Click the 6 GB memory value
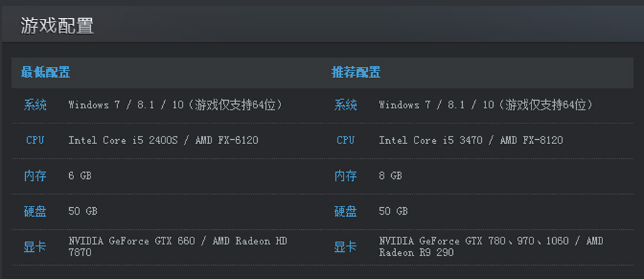Screen dimensions: 644x279 coord(80,176)
